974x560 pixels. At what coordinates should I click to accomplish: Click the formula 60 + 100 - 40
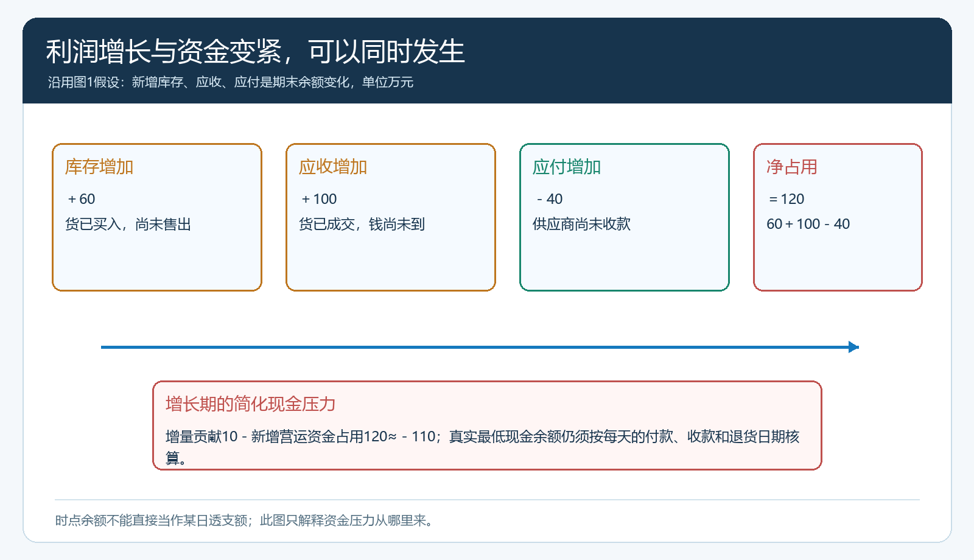click(808, 224)
